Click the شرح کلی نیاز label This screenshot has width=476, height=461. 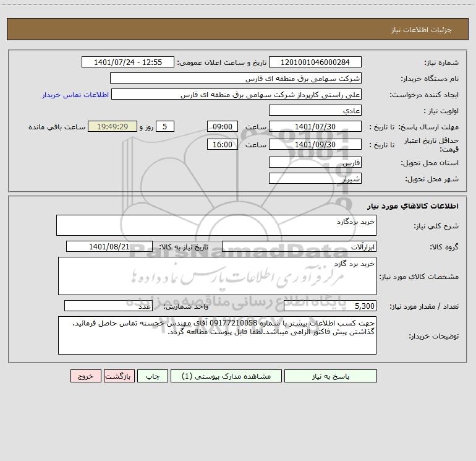(436, 226)
